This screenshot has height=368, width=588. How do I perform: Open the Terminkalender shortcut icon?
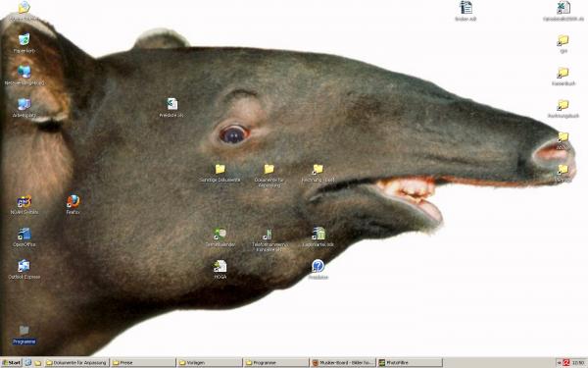tap(220, 234)
